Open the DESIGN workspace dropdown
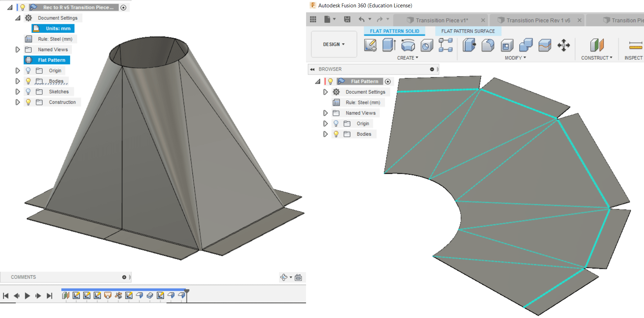This screenshot has height=318, width=644. 333,44
